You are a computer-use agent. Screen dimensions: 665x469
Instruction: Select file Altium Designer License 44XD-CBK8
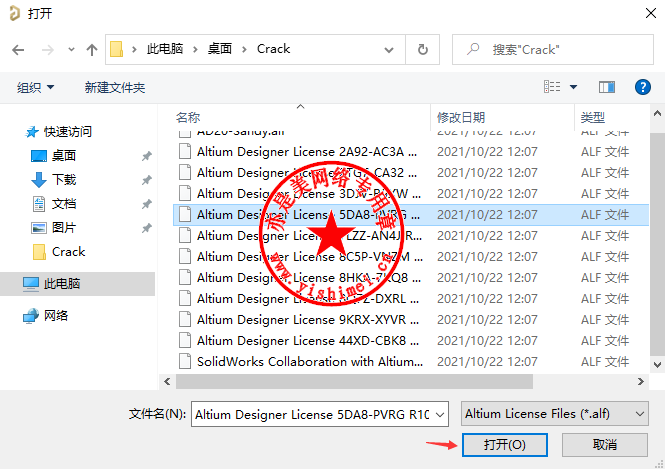[308, 341]
